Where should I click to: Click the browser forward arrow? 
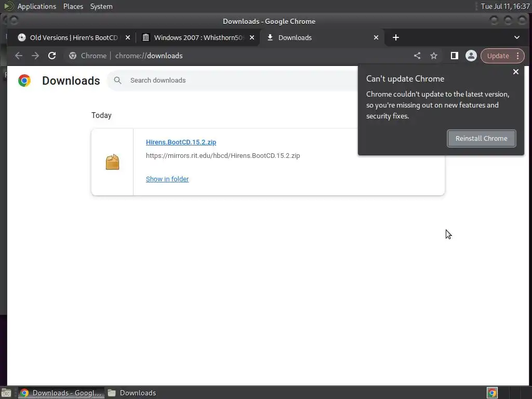pos(35,56)
